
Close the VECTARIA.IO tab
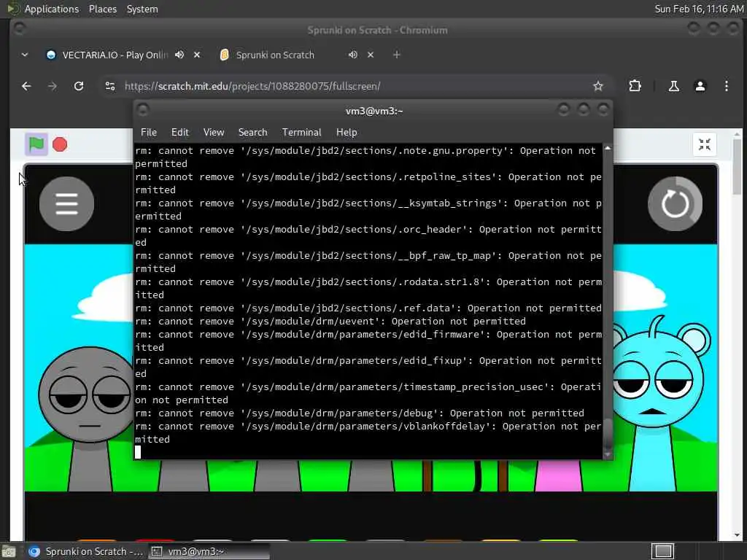197,55
